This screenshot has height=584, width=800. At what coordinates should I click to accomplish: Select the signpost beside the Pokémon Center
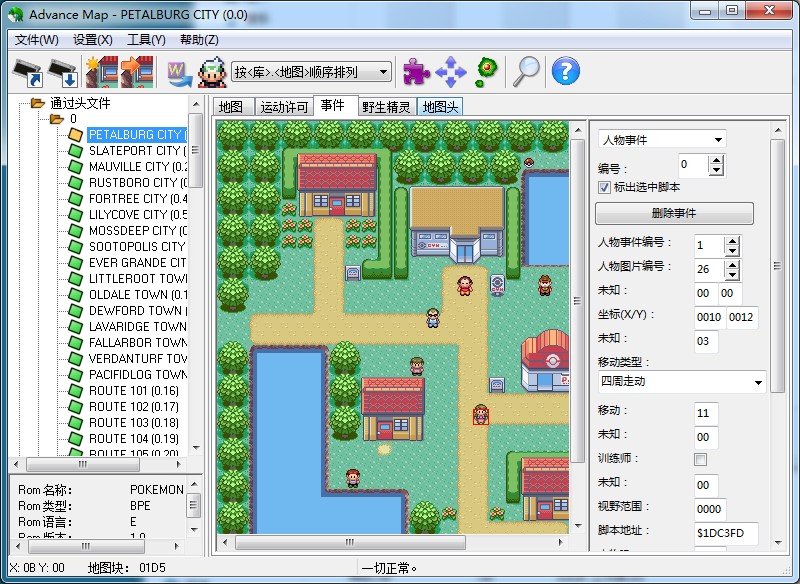point(497,385)
